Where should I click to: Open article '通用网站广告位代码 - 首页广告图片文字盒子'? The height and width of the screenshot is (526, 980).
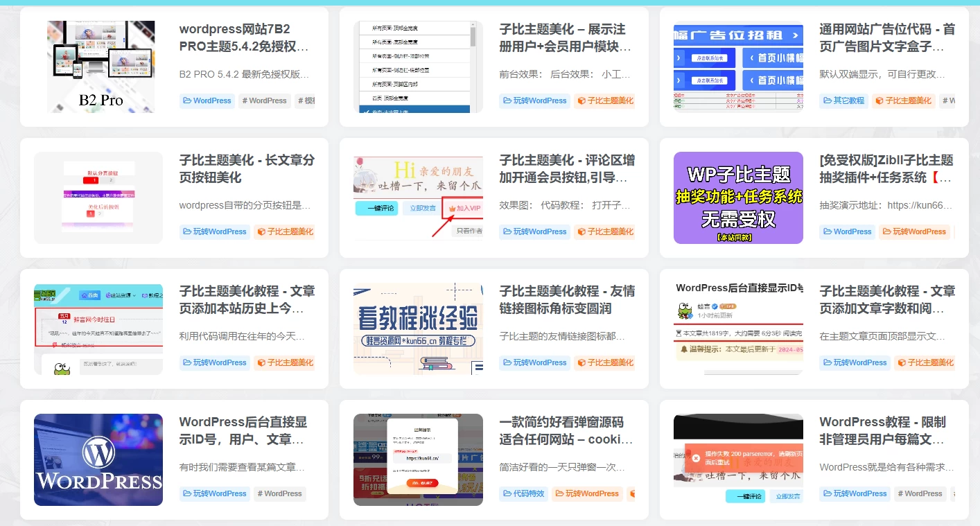[887, 38]
